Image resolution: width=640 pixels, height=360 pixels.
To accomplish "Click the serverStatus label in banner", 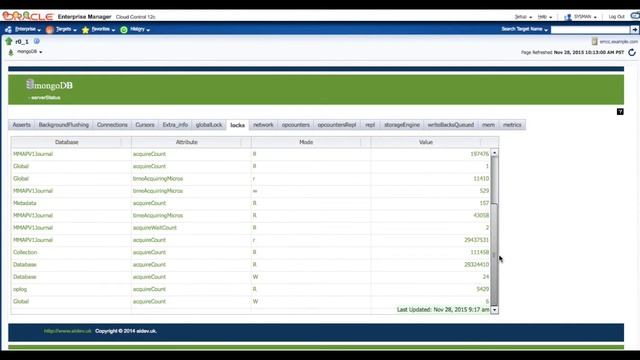I will click(x=46, y=98).
